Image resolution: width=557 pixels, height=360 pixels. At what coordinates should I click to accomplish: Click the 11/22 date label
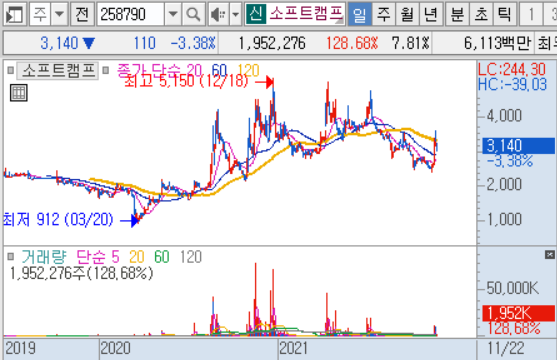506,348
